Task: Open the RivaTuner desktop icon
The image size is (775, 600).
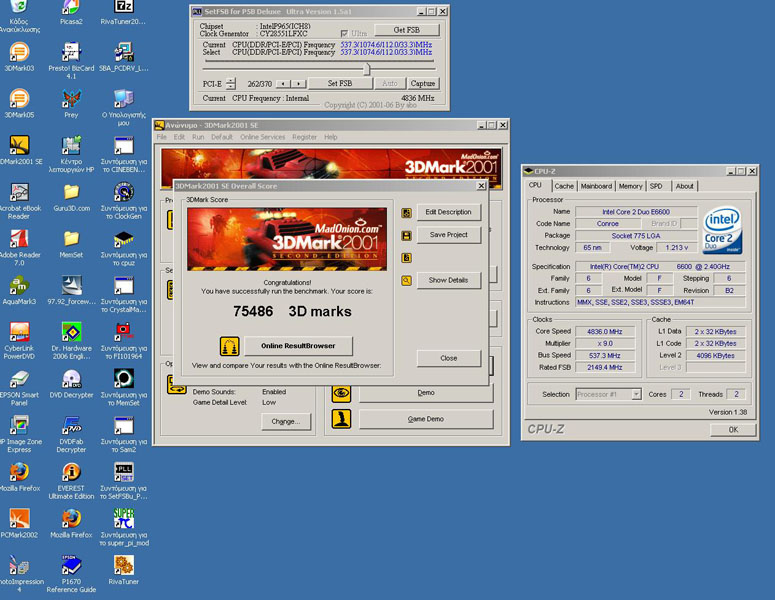Action: coord(123,565)
